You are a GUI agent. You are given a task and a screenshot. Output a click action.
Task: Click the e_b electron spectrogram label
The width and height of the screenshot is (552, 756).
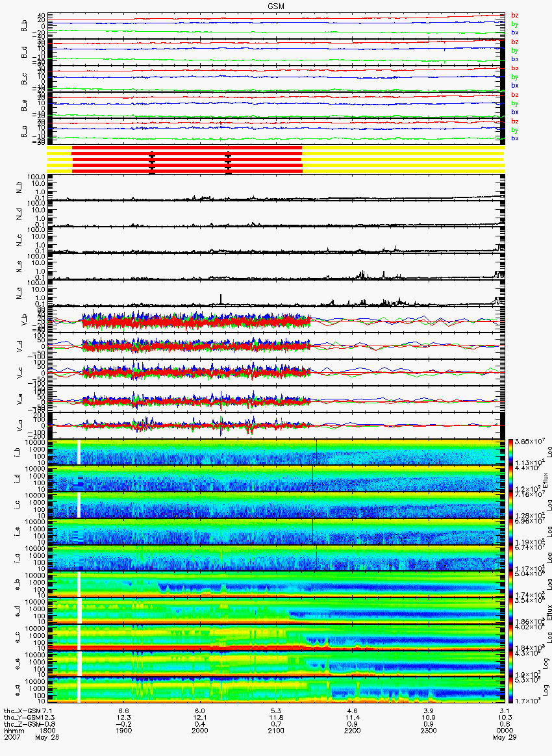(17, 586)
